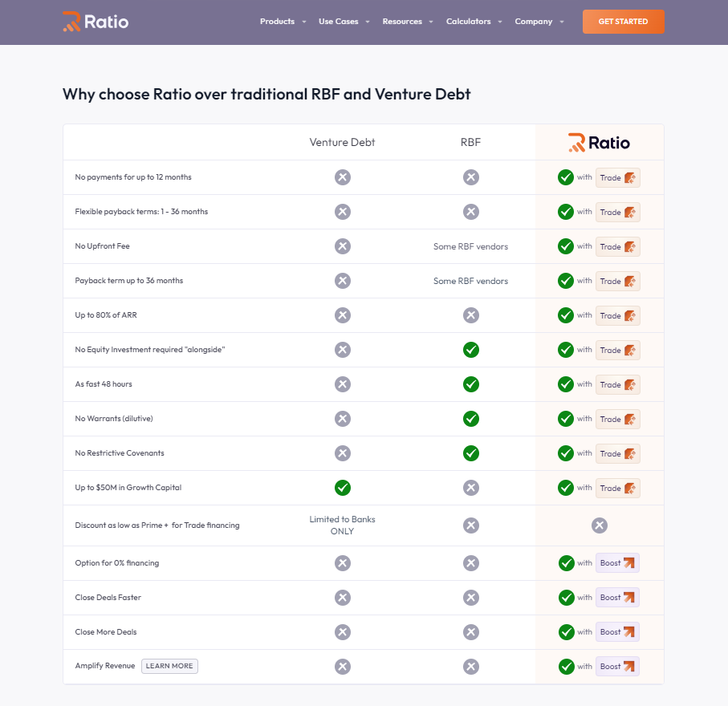This screenshot has height=706, width=728.
Task: Click Ratio checkmark for No Upfront Fee row
Action: click(566, 246)
